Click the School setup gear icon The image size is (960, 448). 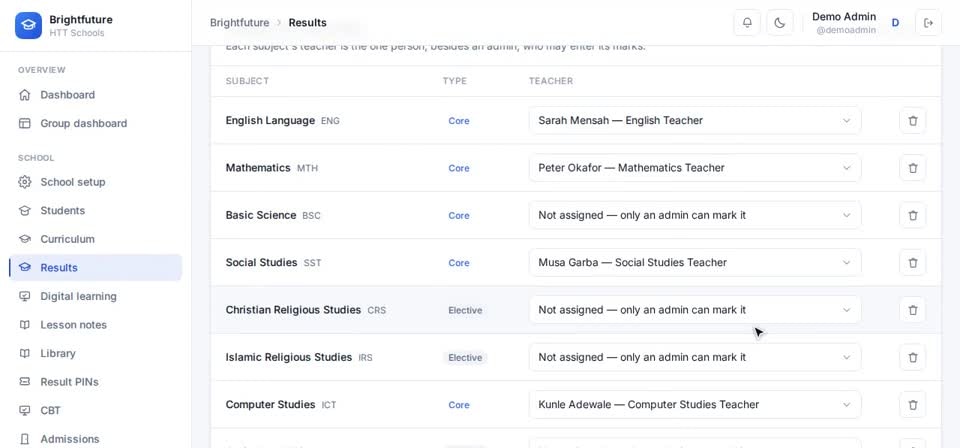point(24,182)
